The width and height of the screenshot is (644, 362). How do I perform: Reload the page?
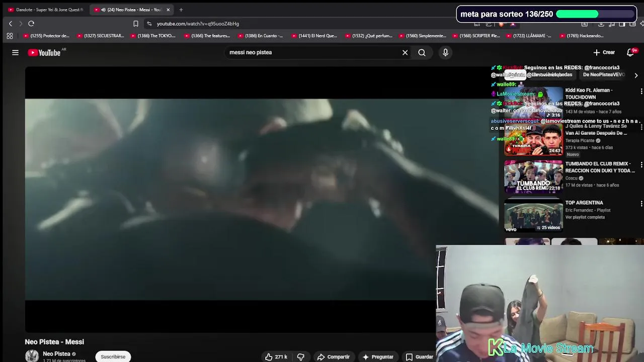tap(31, 24)
